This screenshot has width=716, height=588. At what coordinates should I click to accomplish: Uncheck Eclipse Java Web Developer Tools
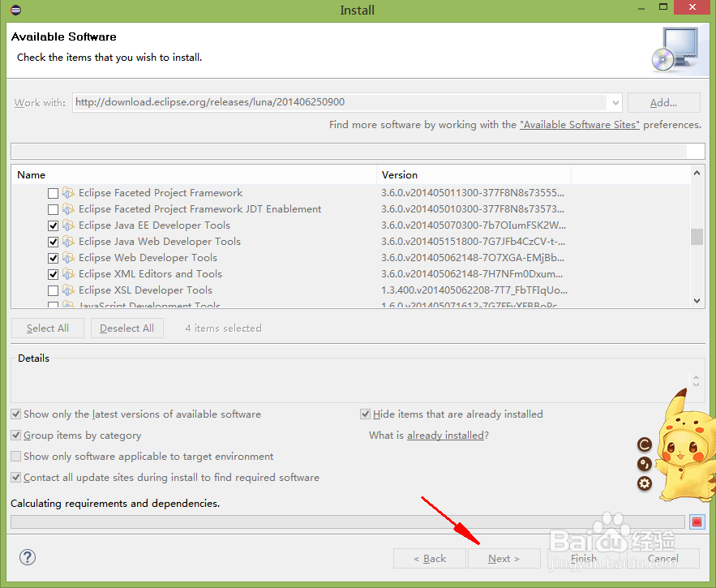(53, 242)
